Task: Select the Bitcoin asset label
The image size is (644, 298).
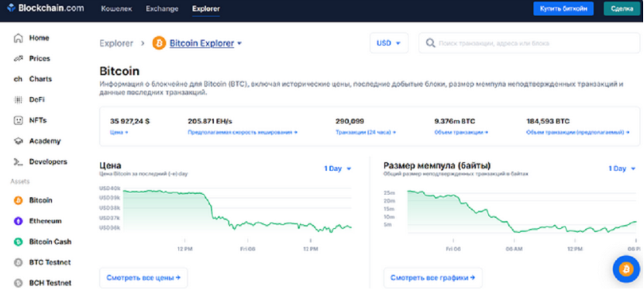Action: (40, 200)
